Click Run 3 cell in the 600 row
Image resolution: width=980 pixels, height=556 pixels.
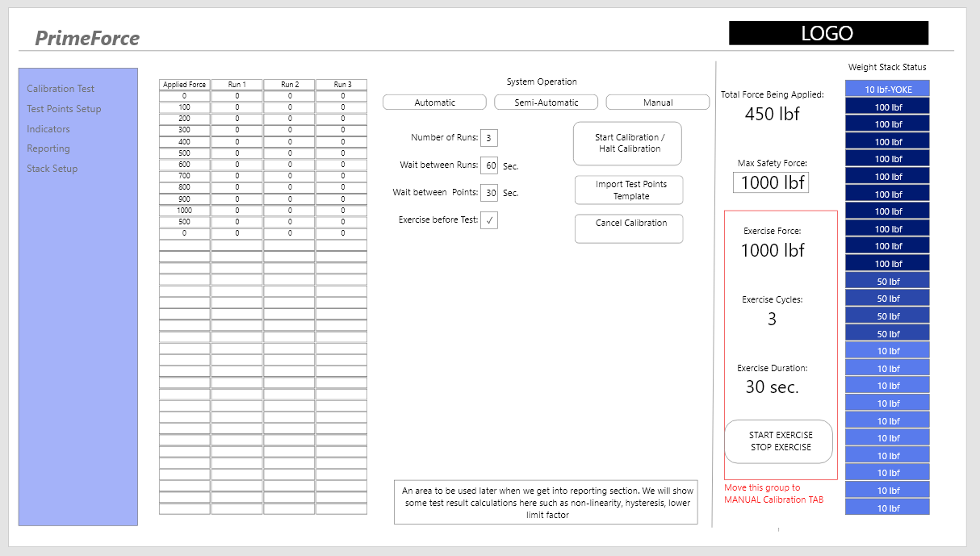[x=341, y=165]
